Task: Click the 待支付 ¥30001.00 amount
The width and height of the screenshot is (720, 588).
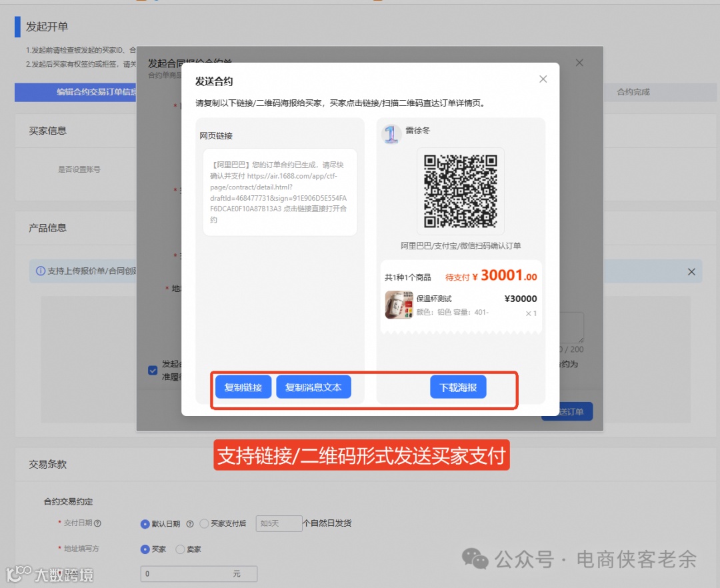Action: click(491, 275)
